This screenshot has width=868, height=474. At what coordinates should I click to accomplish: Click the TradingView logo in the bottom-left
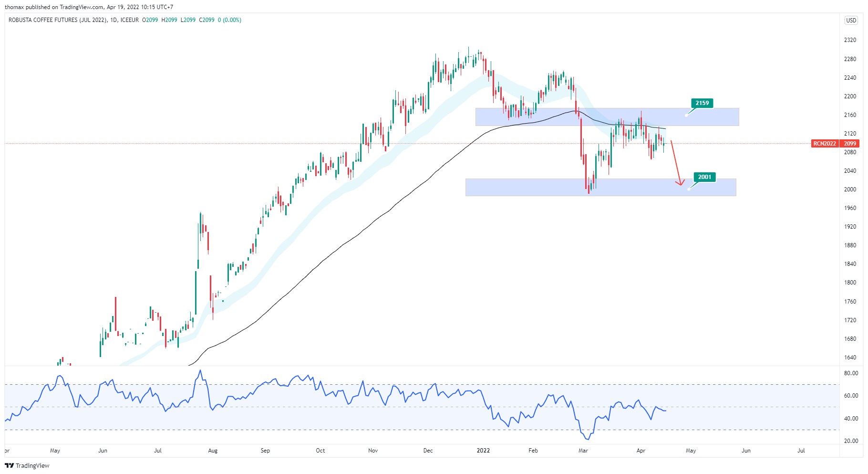27,465
